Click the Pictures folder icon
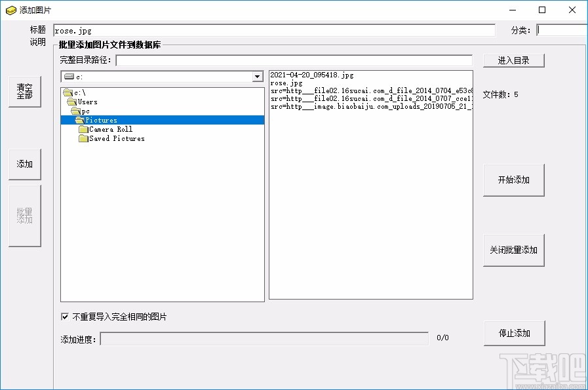Viewport: 588px width, 390px height. (x=81, y=120)
